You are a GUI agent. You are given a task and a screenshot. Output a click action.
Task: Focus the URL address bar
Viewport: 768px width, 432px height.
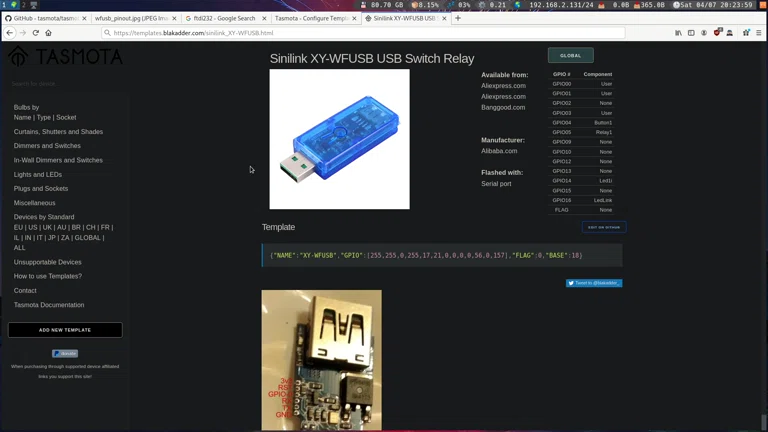[x=362, y=33]
